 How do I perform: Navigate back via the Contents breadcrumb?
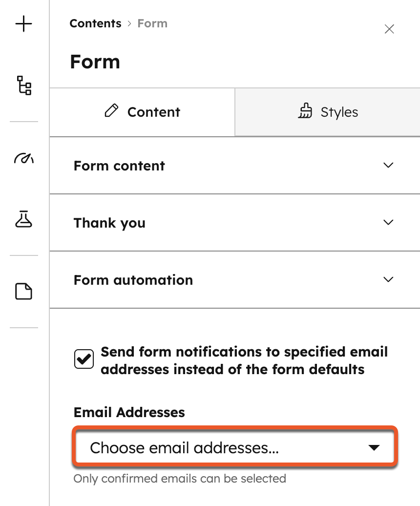[96, 23]
